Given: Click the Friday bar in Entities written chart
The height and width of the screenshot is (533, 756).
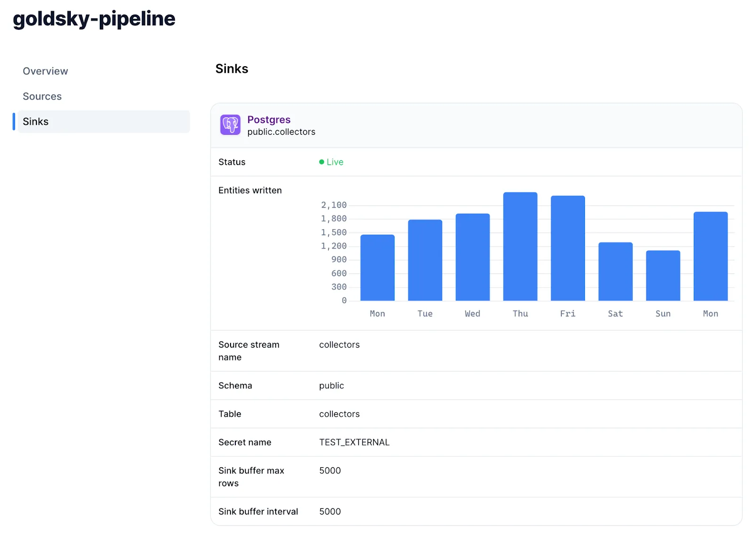Looking at the screenshot, I should tap(567, 248).
